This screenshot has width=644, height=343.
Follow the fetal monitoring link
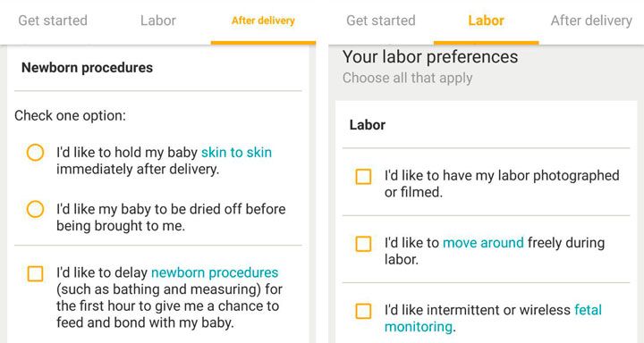pyautogui.click(x=493, y=318)
